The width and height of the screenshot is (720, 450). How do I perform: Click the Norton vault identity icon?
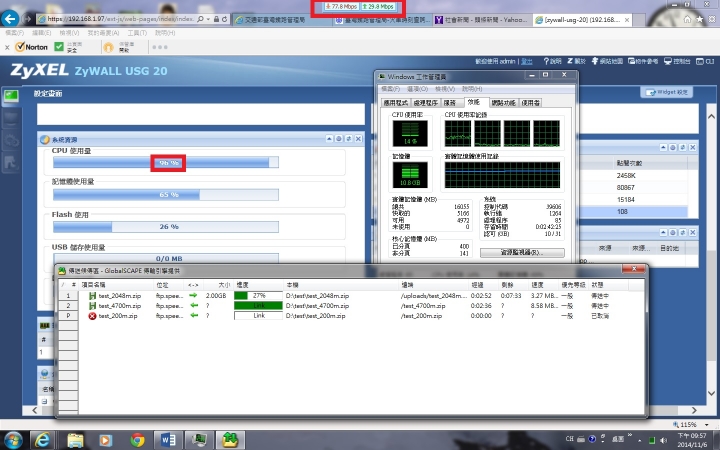point(108,47)
